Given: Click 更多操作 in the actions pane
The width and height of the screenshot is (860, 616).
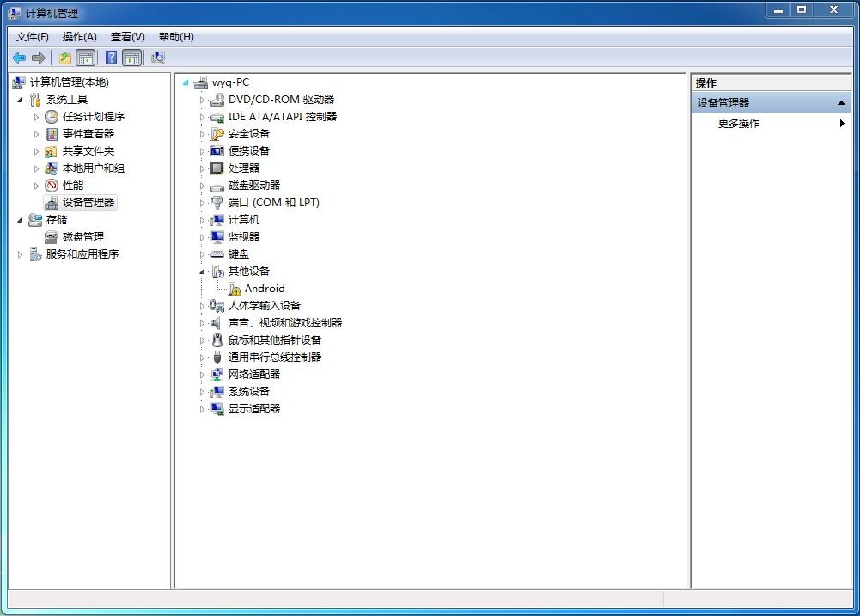Looking at the screenshot, I should coord(739,124).
